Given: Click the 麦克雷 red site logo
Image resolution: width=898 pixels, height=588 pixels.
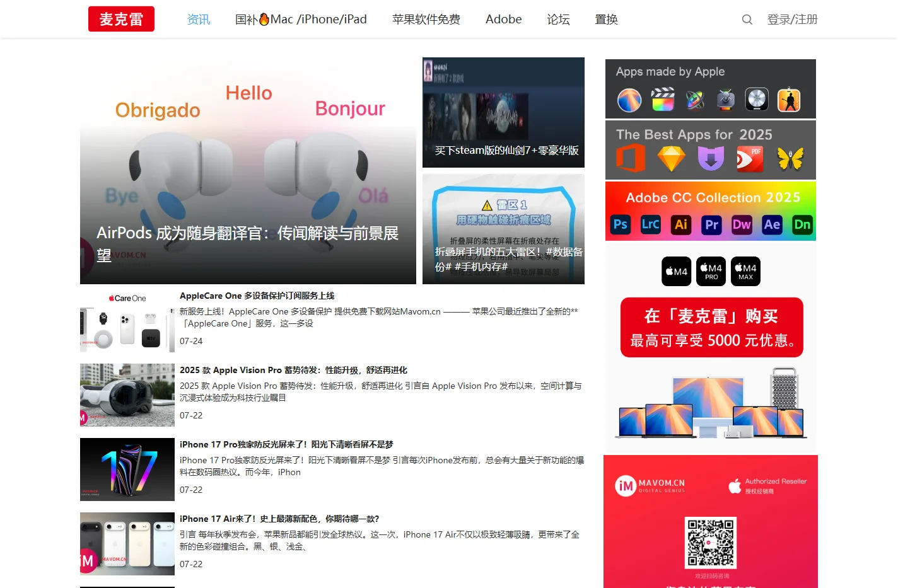Looking at the screenshot, I should point(121,19).
